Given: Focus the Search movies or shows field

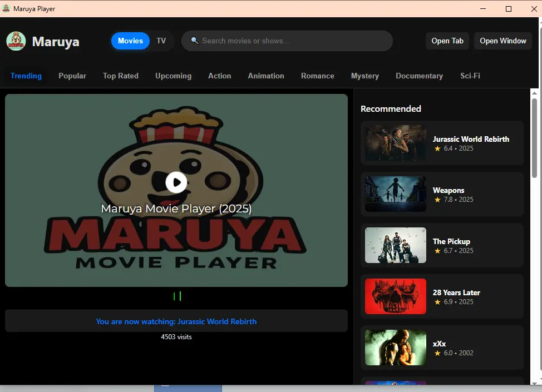Looking at the screenshot, I should click(x=287, y=41).
